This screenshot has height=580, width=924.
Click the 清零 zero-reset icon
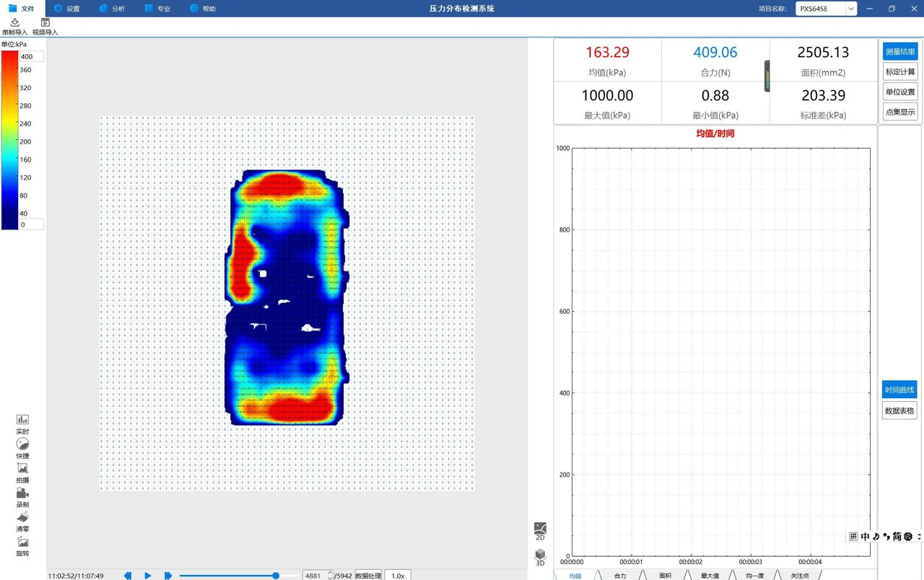[x=22, y=517]
